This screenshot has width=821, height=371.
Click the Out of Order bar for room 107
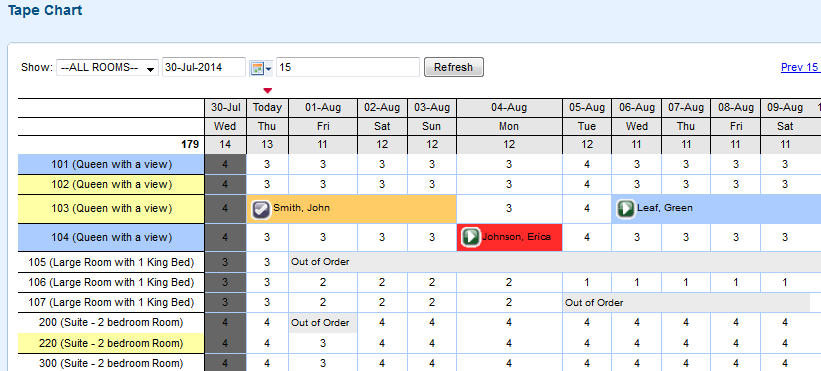686,302
